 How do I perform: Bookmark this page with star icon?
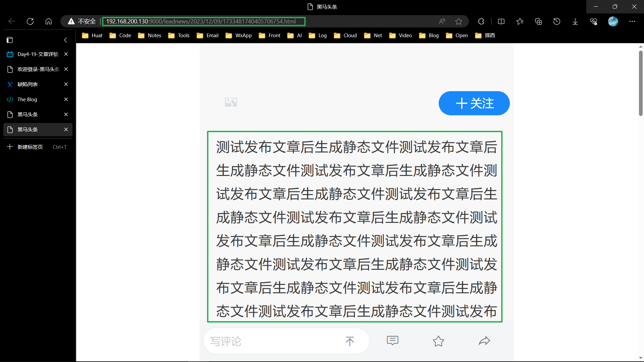click(459, 21)
